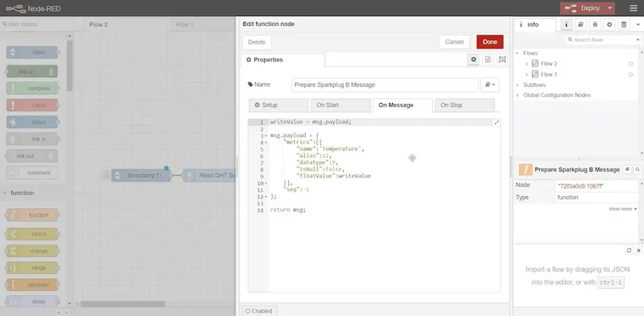Click the Cancel button
The width and height of the screenshot is (644, 316).
[454, 42]
